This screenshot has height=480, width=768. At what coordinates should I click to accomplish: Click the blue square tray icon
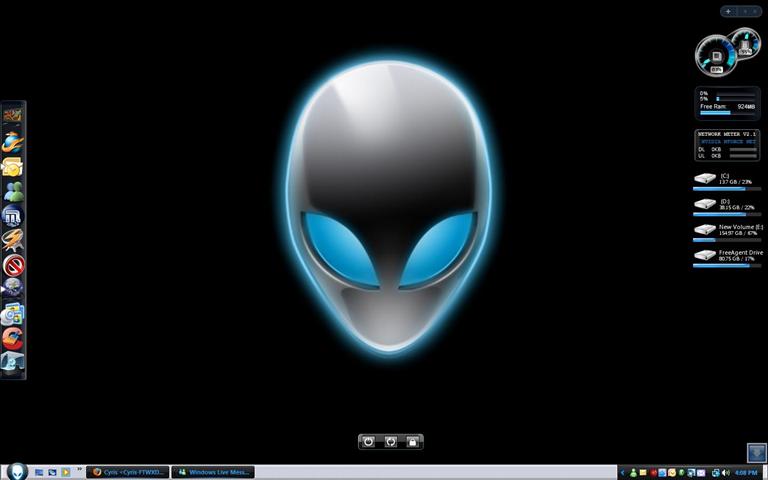[x=662, y=473]
